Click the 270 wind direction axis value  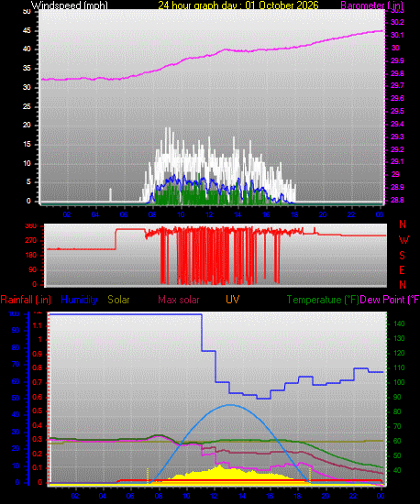tap(31, 240)
